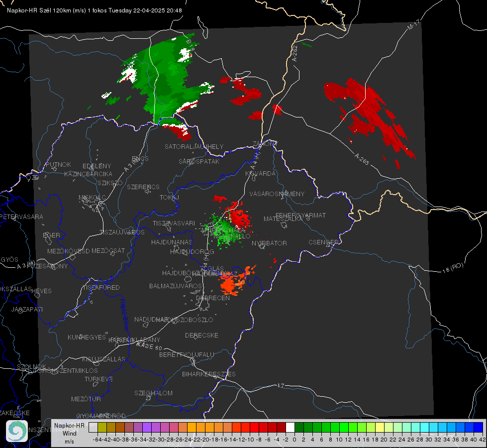Viewport: 487px width, 448px height.
Task: Click the A-262 road label
Action: (x=295, y=53)
